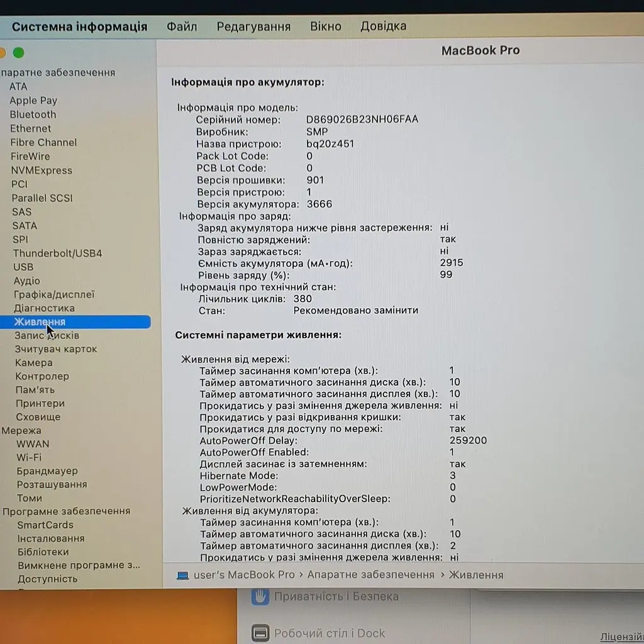Select NVMExpress in the sidebar
The height and width of the screenshot is (644, 644).
pos(42,170)
